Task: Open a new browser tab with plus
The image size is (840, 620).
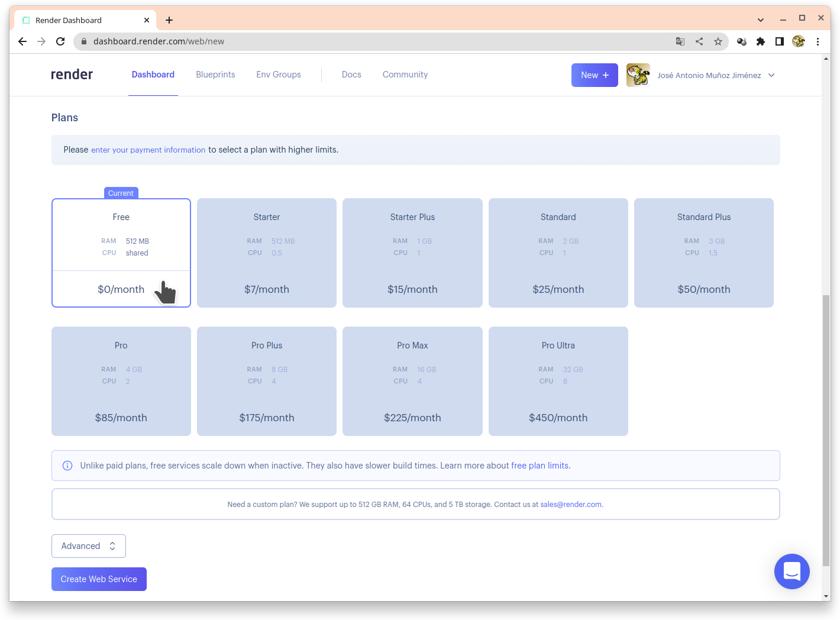Action: pyautogui.click(x=169, y=20)
